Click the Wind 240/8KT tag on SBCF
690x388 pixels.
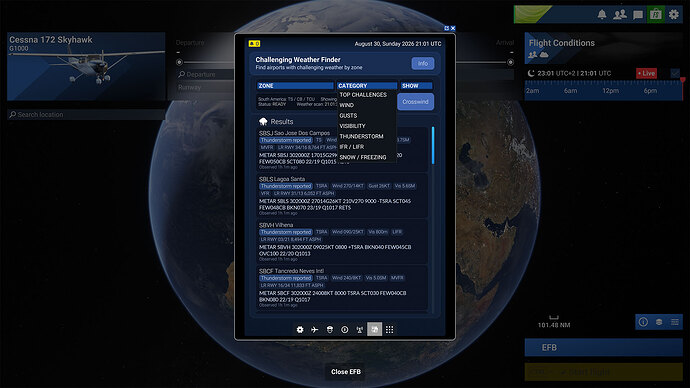pyautogui.click(x=346, y=278)
